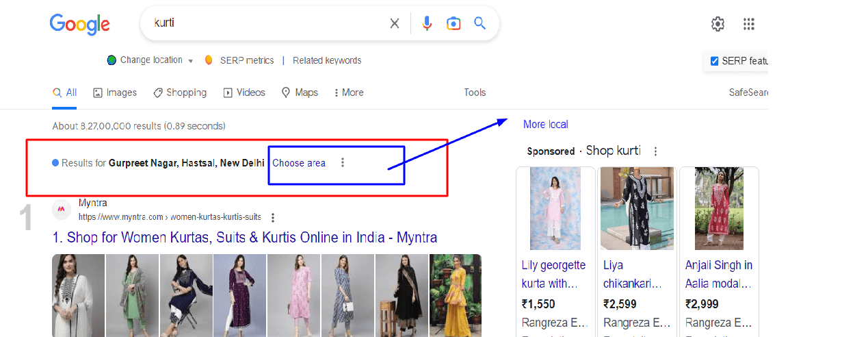Open Google Lens camera search
This screenshot has width=868, height=337.
[x=453, y=24]
